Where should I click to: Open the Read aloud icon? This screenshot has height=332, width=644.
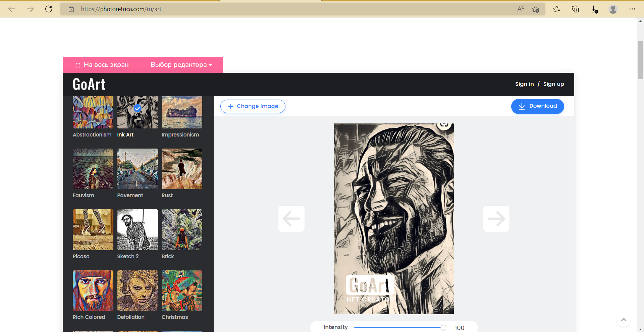pos(520,9)
